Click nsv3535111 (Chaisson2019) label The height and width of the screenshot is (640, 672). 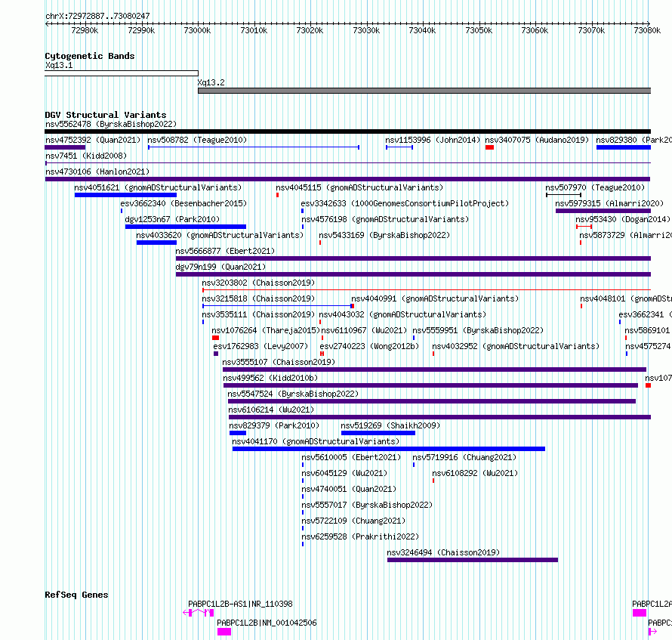(258, 315)
